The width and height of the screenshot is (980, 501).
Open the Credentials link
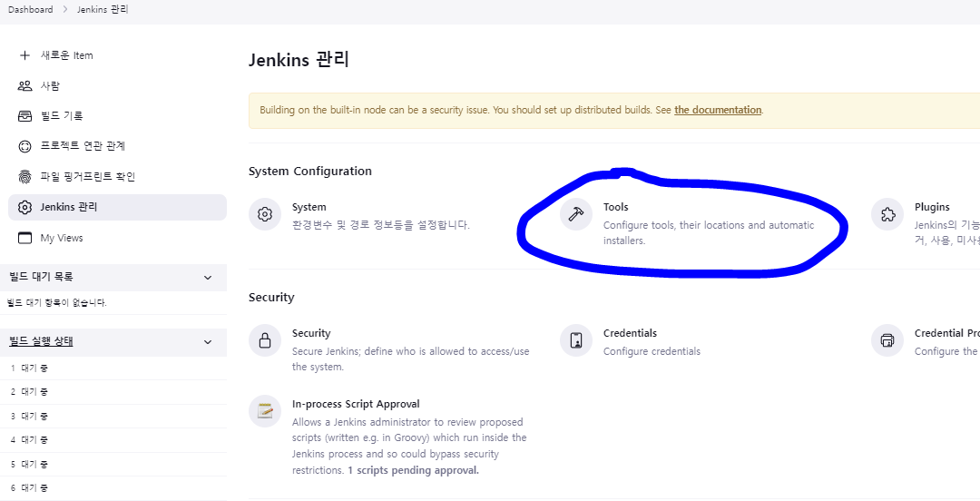tap(630, 333)
